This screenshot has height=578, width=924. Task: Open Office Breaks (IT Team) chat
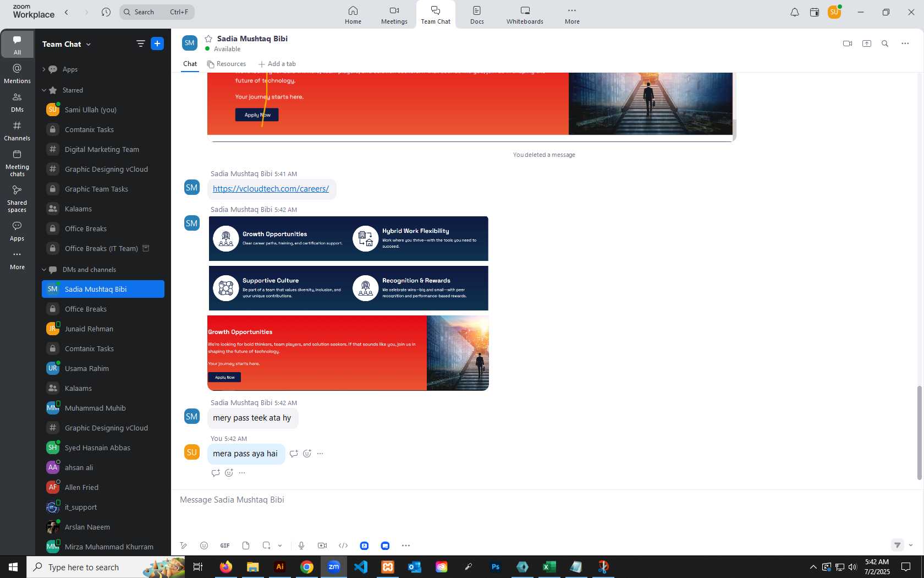[x=103, y=248]
